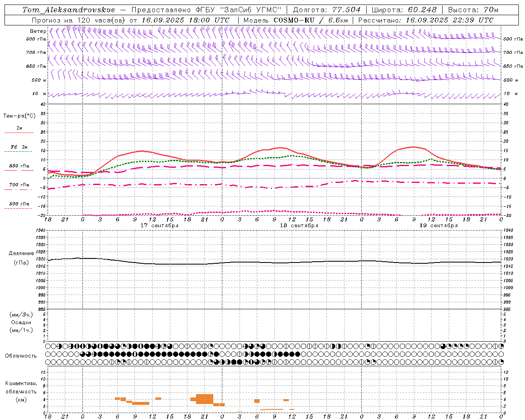Click the model label COSMO-RU / 6.6км
This screenshot has width=525, height=420.
(x=310, y=20)
